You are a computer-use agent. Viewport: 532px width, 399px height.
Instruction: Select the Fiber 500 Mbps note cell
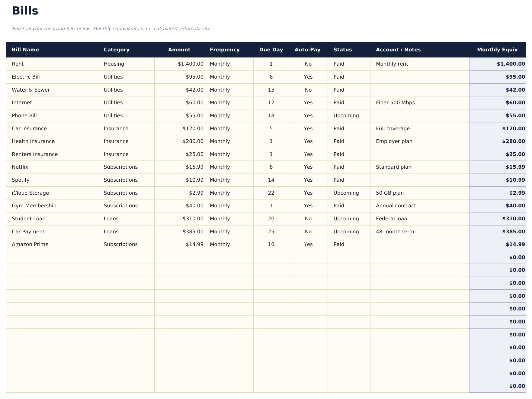pyautogui.click(x=396, y=102)
